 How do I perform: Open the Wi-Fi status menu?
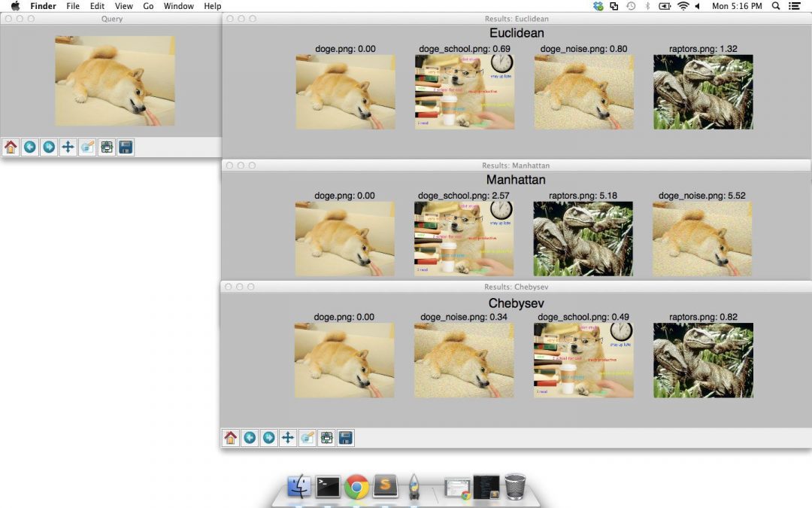pyautogui.click(x=683, y=6)
